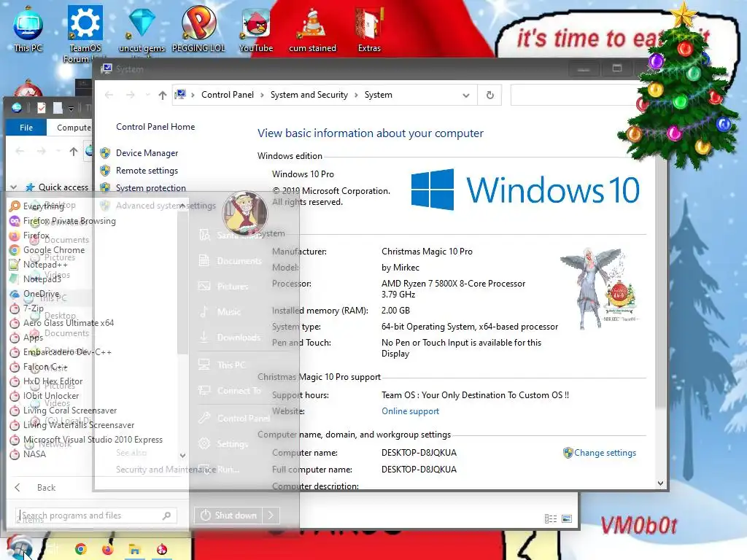The width and height of the screenshot is (747, 560).
Task: Click the Online support link
Action: pos(410,411)
